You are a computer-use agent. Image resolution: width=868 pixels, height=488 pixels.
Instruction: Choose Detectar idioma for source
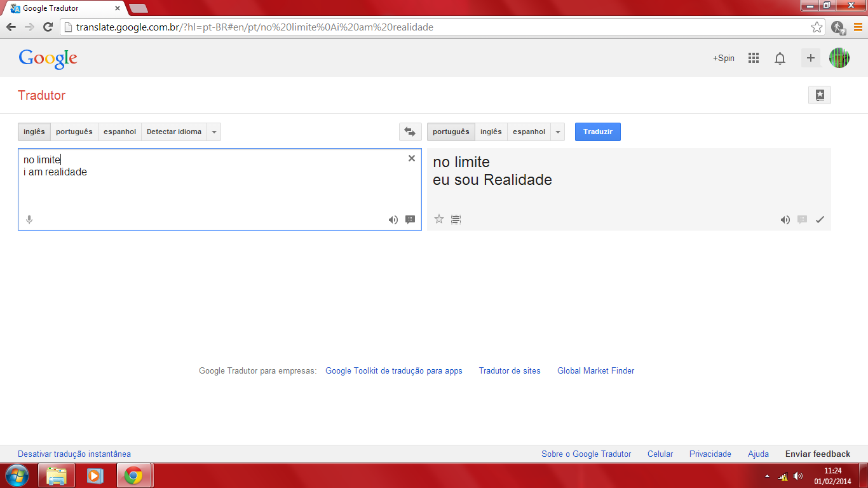pyautogui.click(x=174, y=132)
